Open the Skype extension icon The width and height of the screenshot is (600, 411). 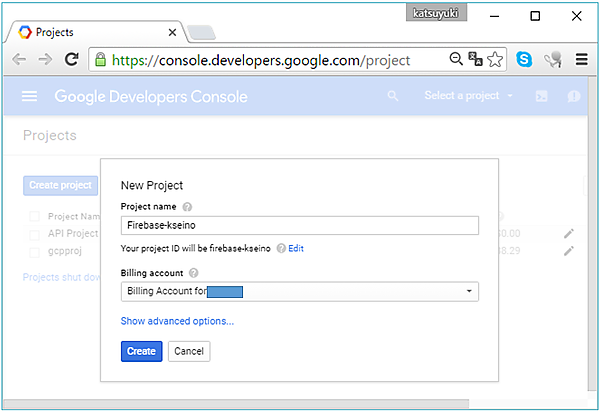[x=524, y=59]
